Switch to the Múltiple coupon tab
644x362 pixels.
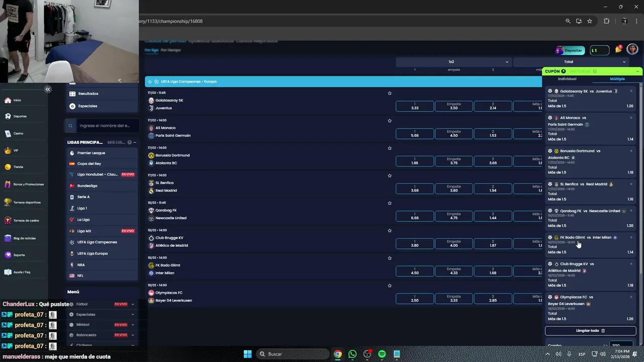point(617,79)
